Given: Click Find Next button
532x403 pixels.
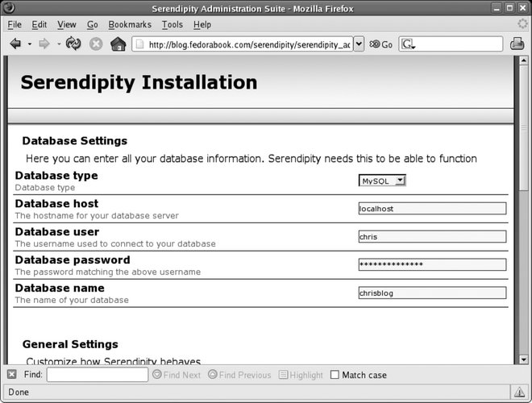Looking at the screenshot, I should (177, 375).
